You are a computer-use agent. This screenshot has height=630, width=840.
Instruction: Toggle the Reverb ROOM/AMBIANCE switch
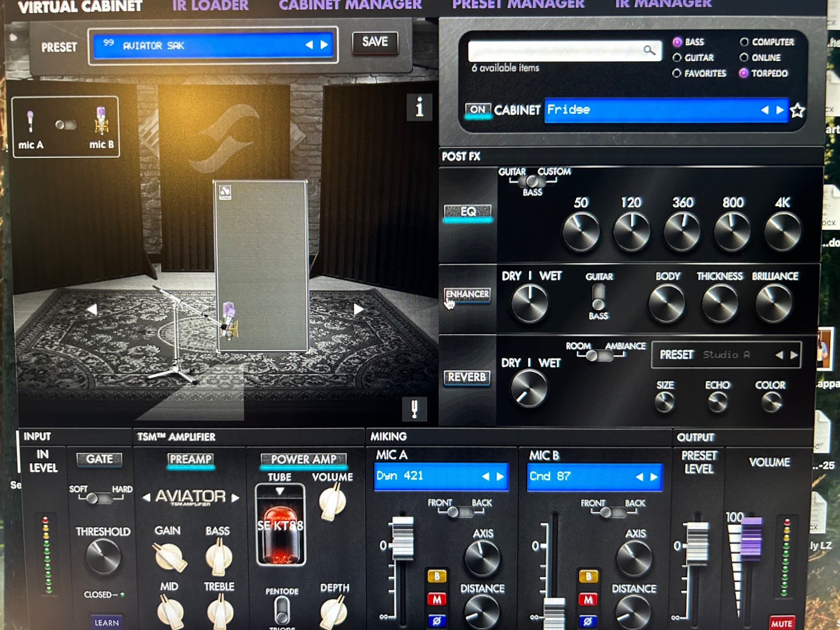pyautogui.click(x=599, y=356)
